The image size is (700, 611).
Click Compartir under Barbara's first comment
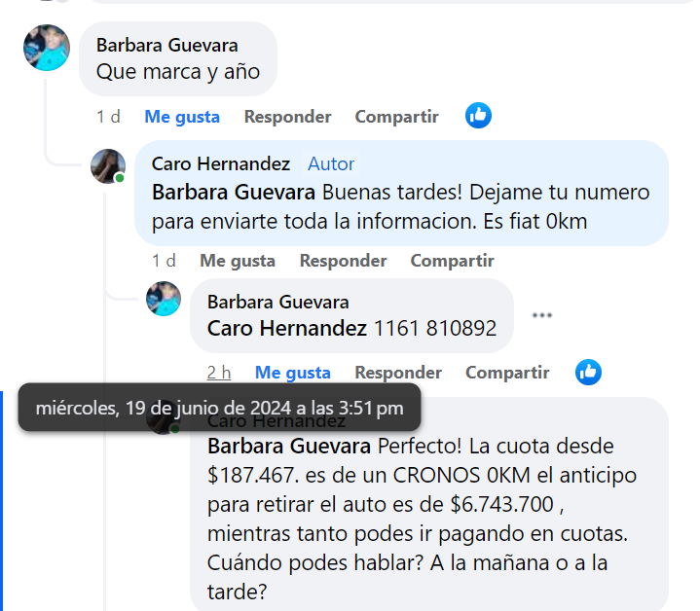[397, 117]
